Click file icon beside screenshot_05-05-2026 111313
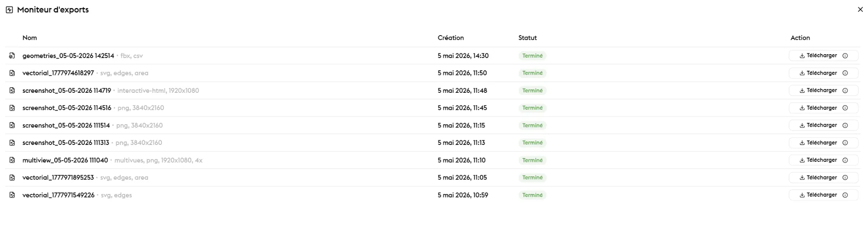 tap(12, 143)
